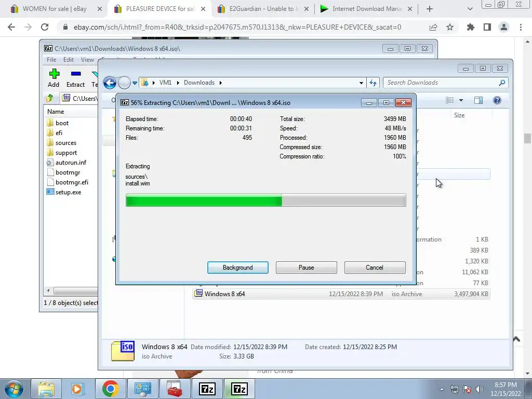Click the taskbar network icon
The width and height of the screenshot is (532, 399).
(x=454, y=389)
